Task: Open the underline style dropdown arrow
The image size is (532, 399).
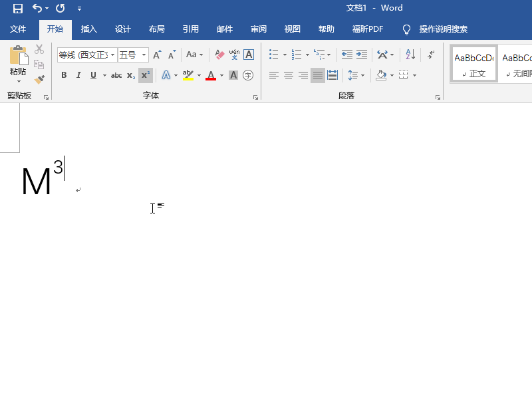Action: click(104, 75)
